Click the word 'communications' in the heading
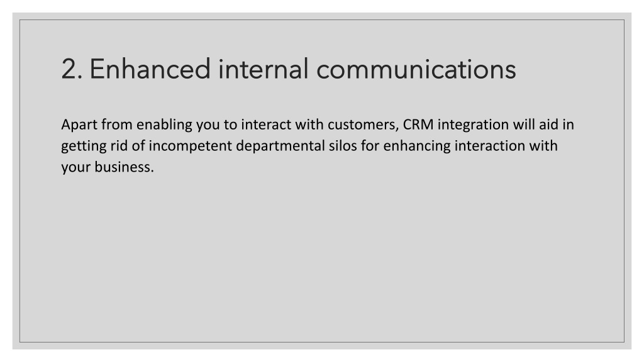The height and width of the screenshot is (362, 644). (416, 69)
